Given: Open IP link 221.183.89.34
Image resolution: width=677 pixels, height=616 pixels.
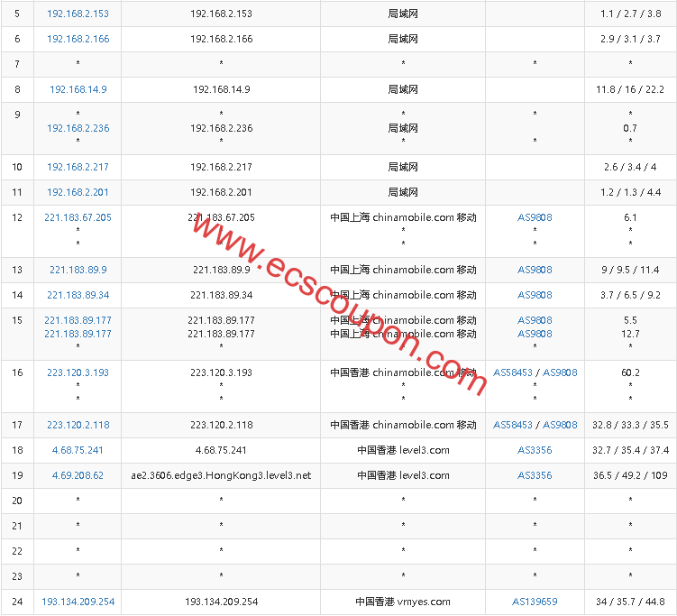Looking at the screenshot, I should tap(78, 295).
